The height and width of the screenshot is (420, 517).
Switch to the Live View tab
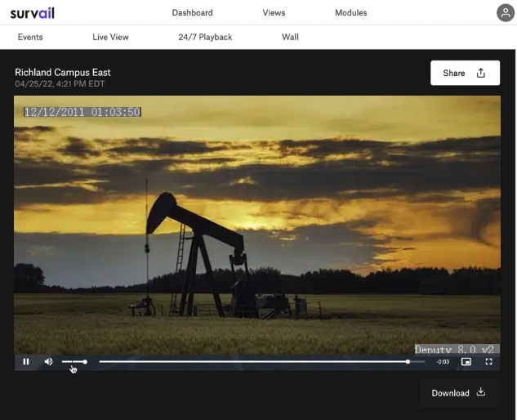pos(110,37)
